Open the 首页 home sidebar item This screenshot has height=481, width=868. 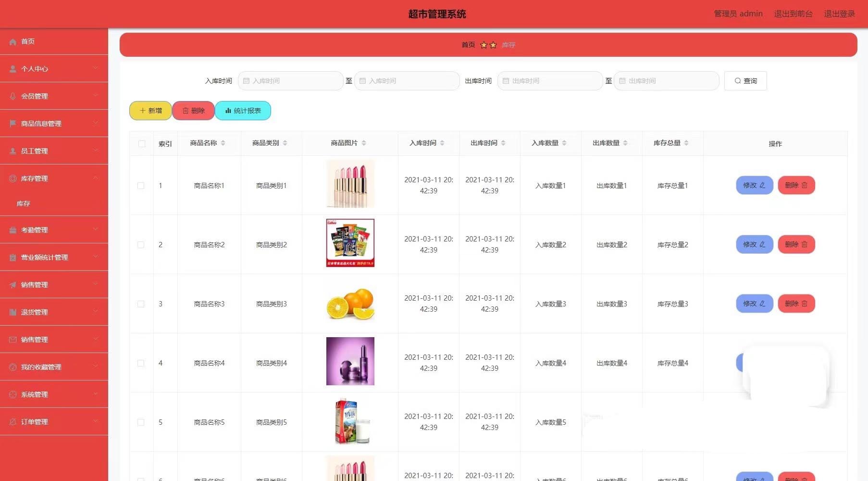(54, 41)
